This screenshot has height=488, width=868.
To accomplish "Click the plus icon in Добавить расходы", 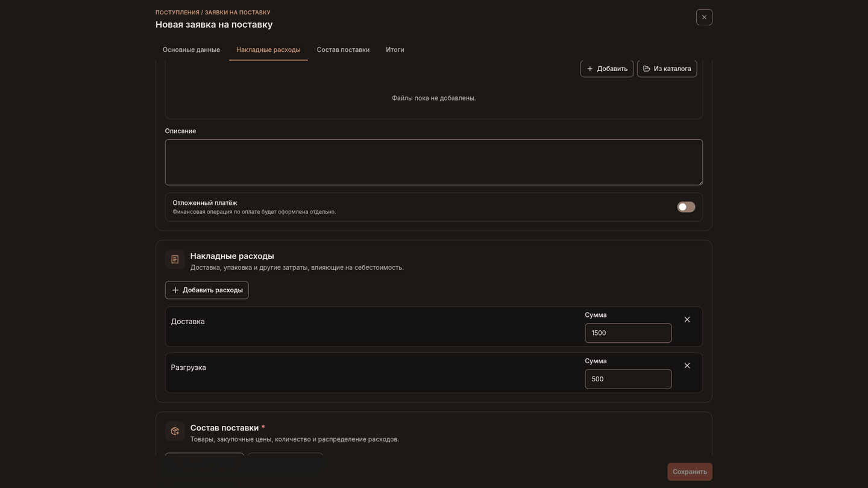I will (175, 290).
